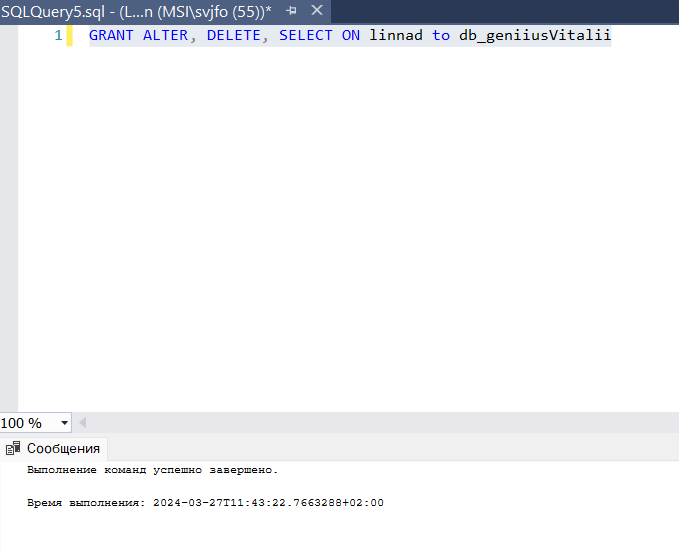Click the SELECT keyword in the query

pyautogui.click(x=305, y=35)
